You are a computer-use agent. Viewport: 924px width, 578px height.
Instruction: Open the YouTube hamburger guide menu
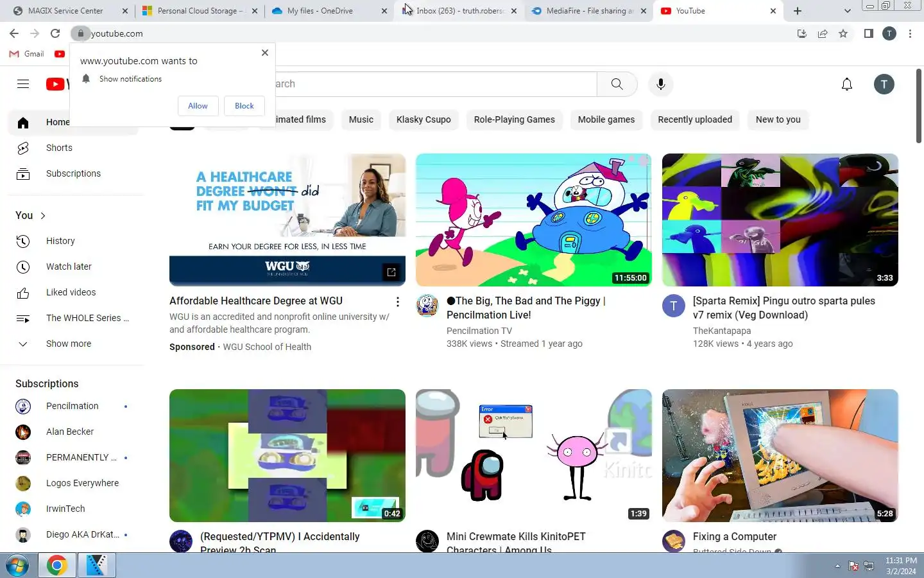[23, 84]
